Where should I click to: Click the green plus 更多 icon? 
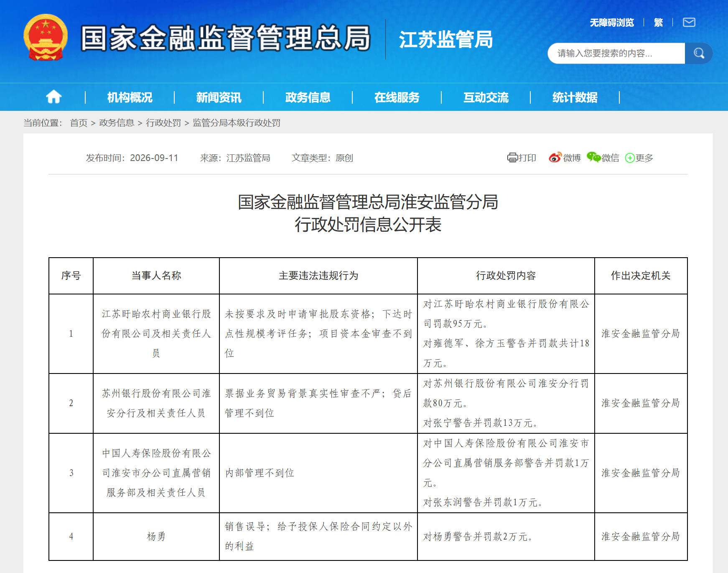(630, 158)
